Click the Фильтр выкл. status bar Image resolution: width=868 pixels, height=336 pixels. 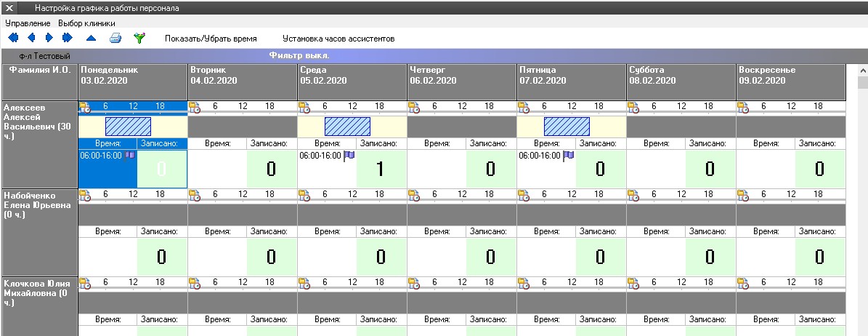(x=299, y=55)
